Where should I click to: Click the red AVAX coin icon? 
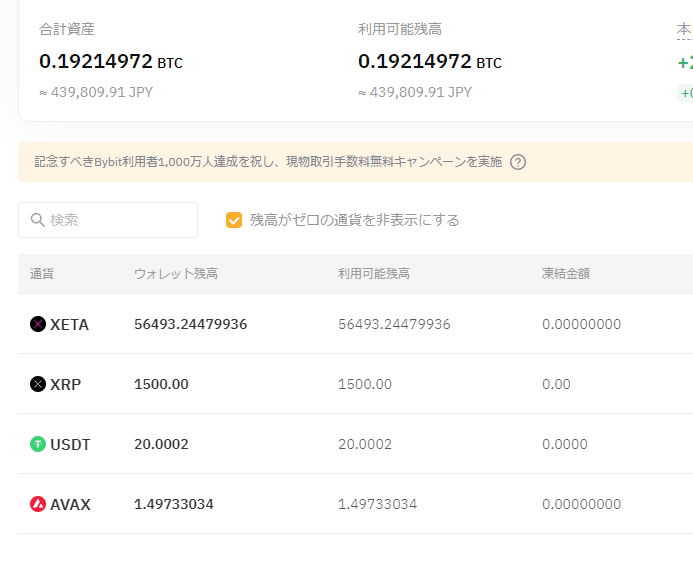[x=38, y=504]
